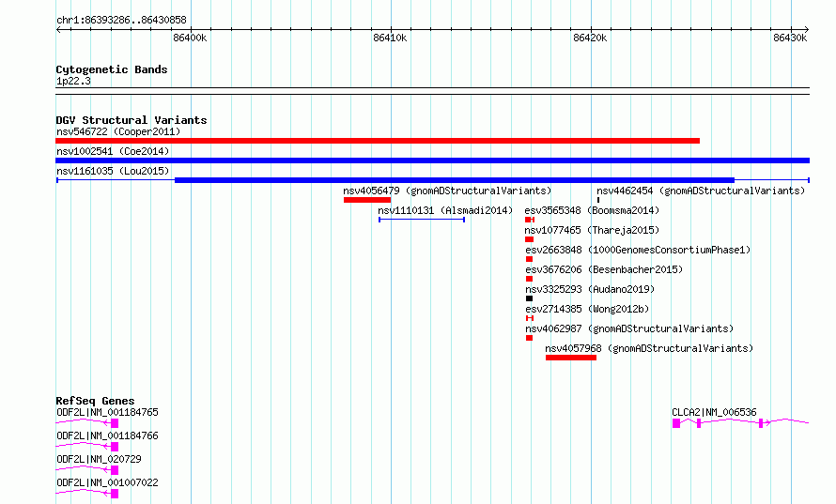The height and width of the screenshot is (504, 836).
Task: Click the nsv1110131 Alsmadi2014 blue interval line
Action: pyautogui.click(x=422, y=220)
